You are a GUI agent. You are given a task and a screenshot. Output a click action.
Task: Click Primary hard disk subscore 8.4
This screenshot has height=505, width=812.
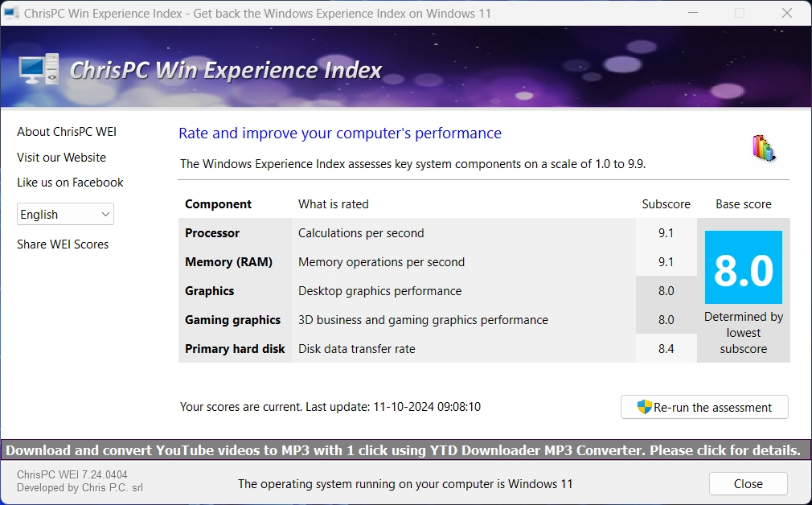point(666,349)
